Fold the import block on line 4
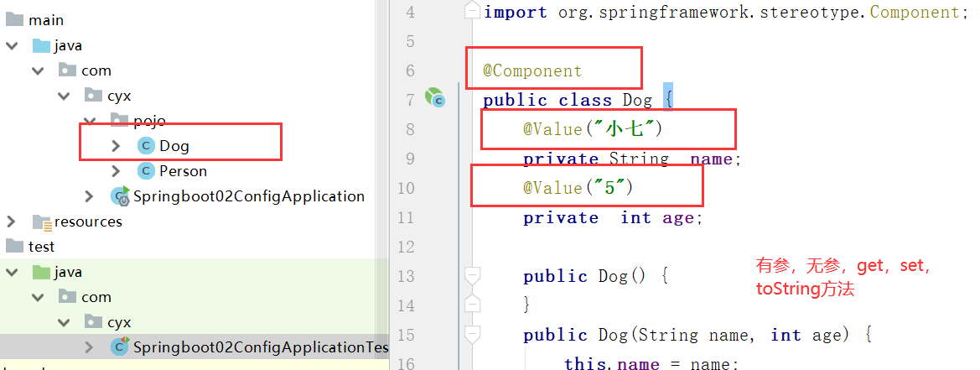Image resolution: width=980 pixels, height=370 pixels. [474, 12]
